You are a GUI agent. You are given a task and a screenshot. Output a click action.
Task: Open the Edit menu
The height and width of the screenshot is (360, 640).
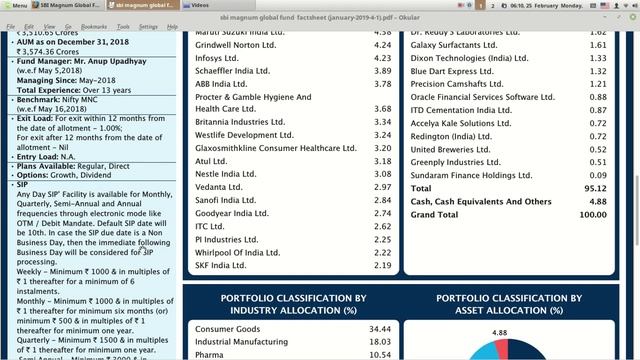29,27
